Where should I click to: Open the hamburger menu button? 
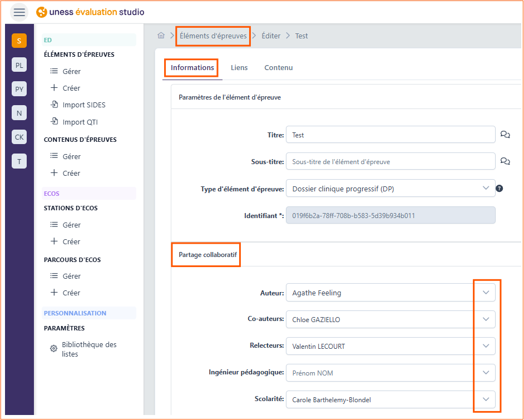(x=19, y=12)
